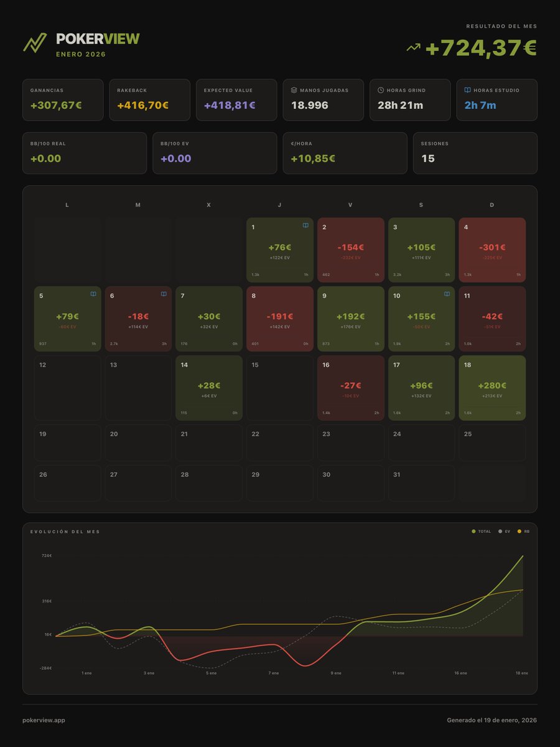The image size is (560, 747).
Task: Select the Expected Value +418,81€ card
Action: (236, 100)
